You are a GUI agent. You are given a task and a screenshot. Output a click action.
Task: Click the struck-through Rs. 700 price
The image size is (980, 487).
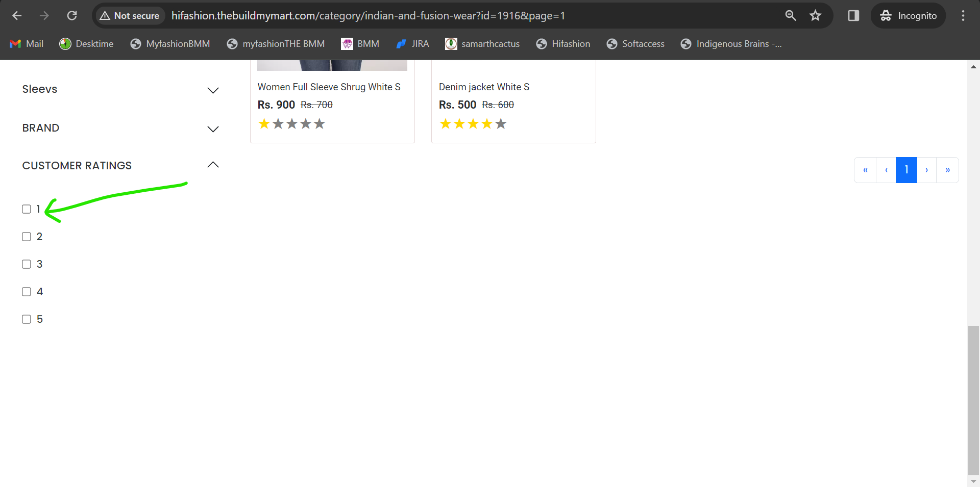(x=316, y=105)
